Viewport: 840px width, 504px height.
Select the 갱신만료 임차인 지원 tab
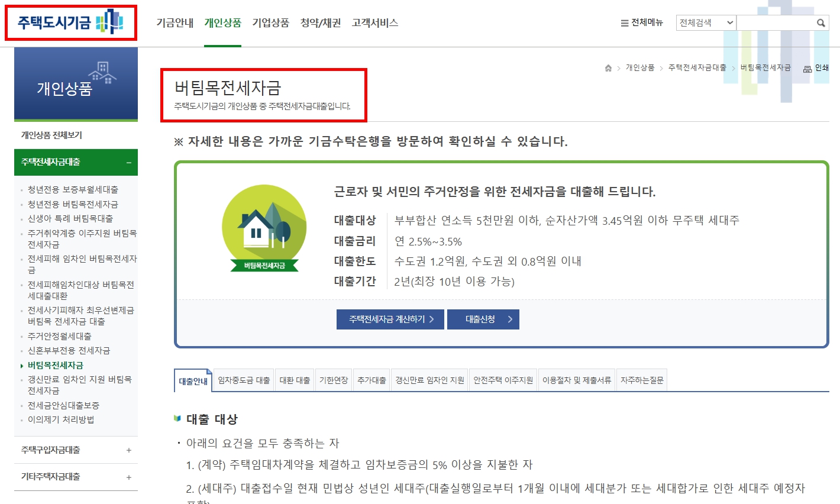[x=429, y=380]
